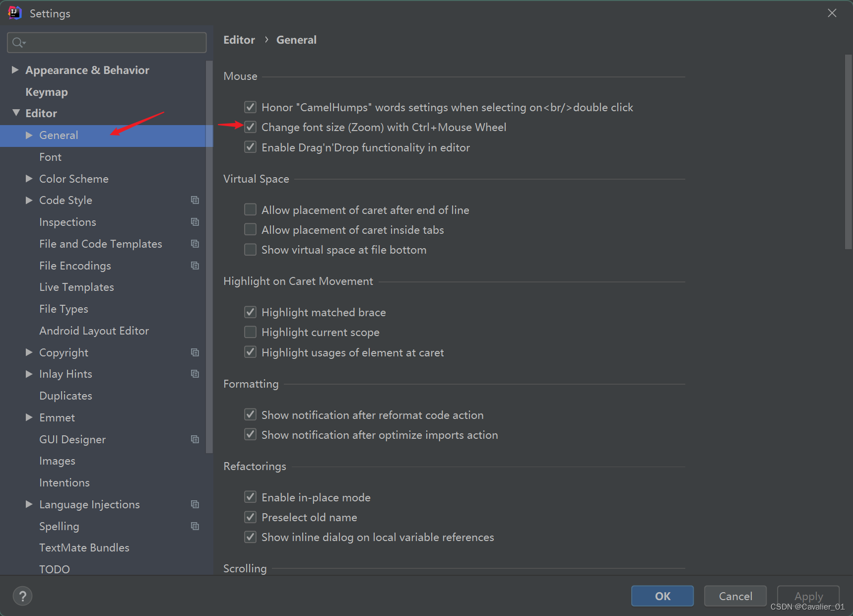Expand the Copyright node

click(x=29, y=352)
